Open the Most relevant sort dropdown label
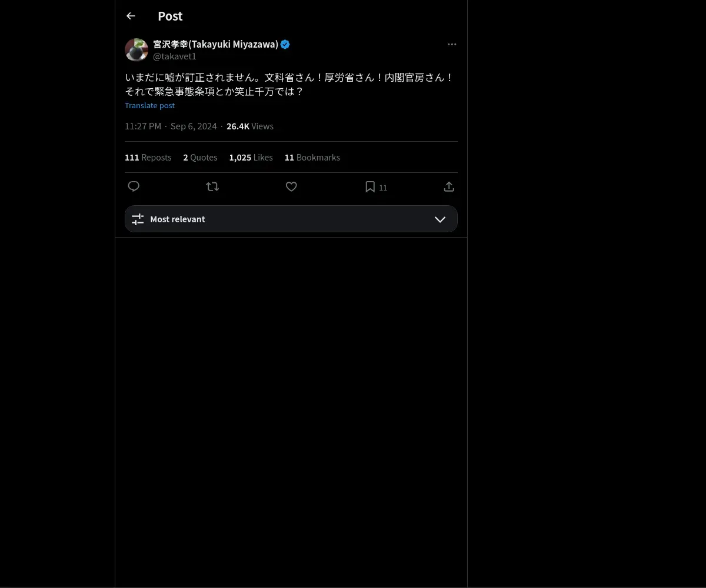Image resolution: width=706 pixels, height=588 pixels. pos(178,219)
